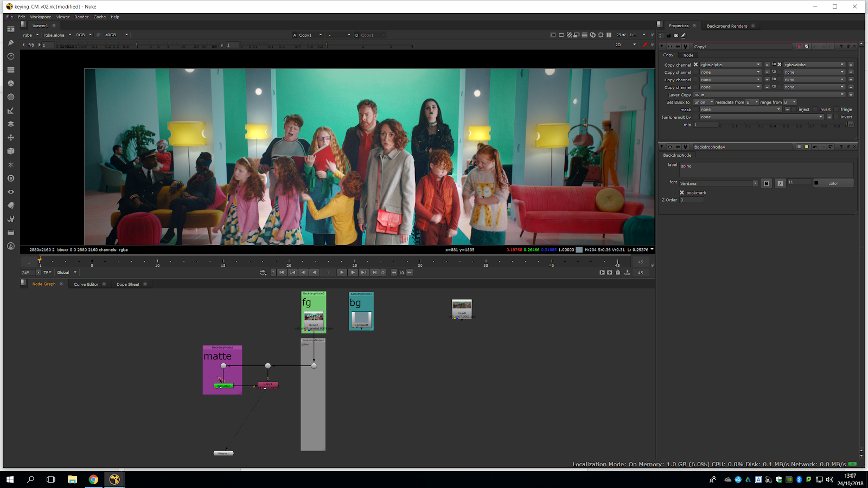
Task: Open the Time nodes clock icon
Action: pos(10,56)
